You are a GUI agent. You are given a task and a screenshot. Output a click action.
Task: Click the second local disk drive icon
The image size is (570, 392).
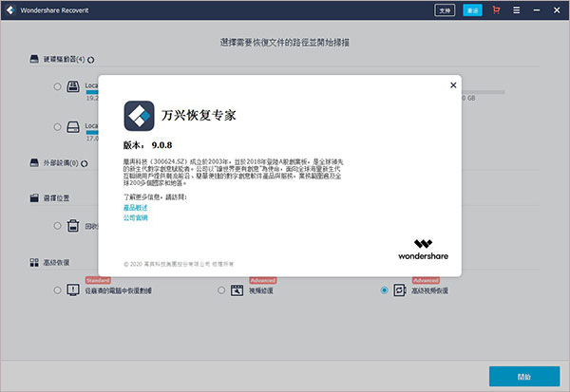[x=73, y=127]
